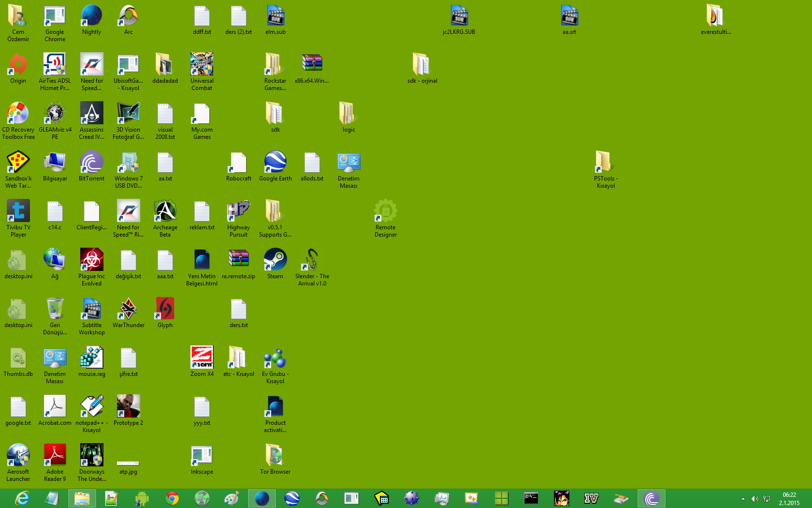Open the volume control in system tray
Screen dimensions: 812x508
754,499
